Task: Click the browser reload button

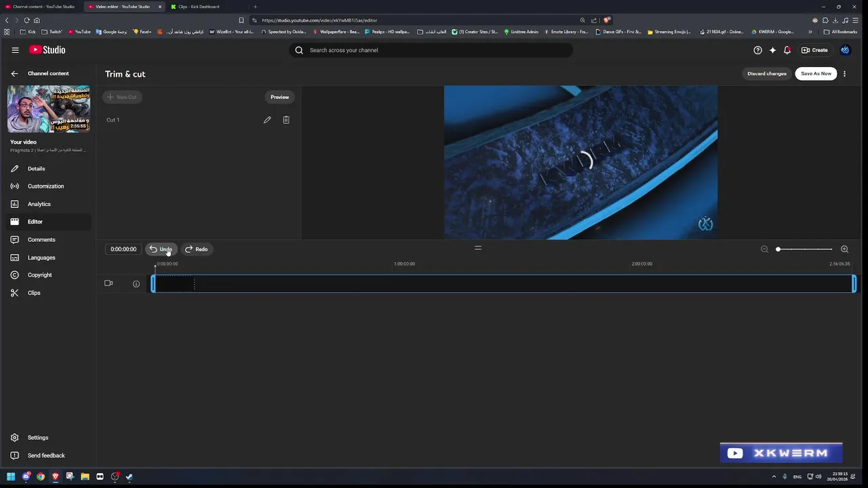Action: tap(26, 20)
